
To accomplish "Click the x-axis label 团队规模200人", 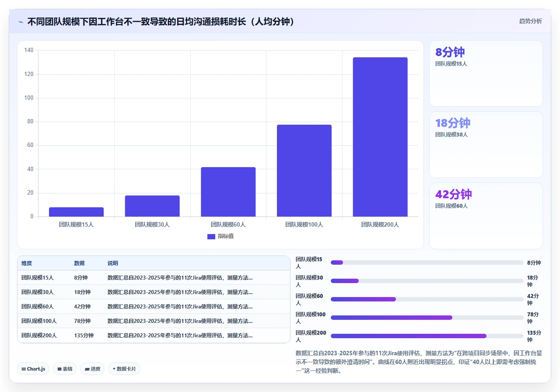I will click(380, 224).
